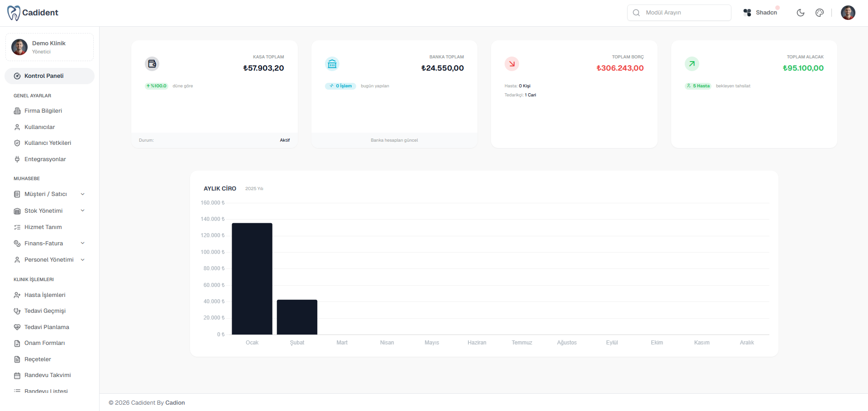Expand Personel Yönetimi in the sidebar
Image resolution: width=868 pixels, height=411 pixels.
tap(82, 259)
